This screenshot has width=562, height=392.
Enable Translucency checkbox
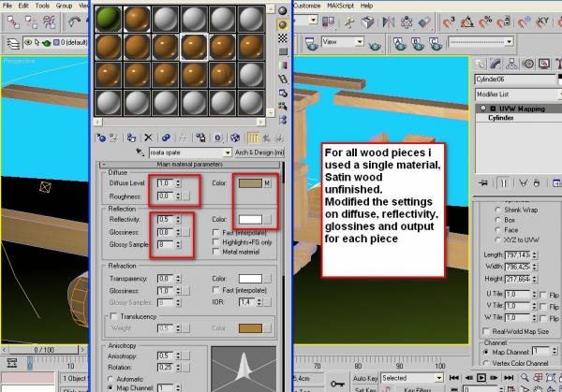[114, 316]
